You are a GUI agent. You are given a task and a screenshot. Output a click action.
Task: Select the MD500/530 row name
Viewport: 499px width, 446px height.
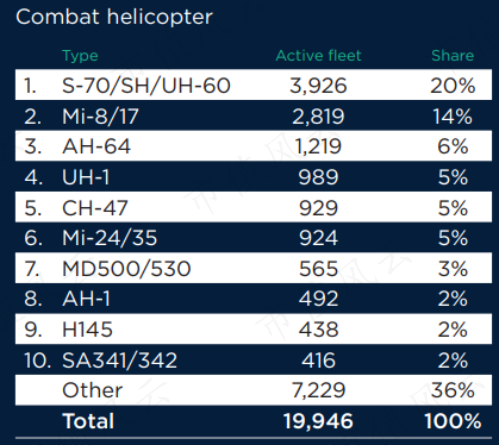pos(126,269)
